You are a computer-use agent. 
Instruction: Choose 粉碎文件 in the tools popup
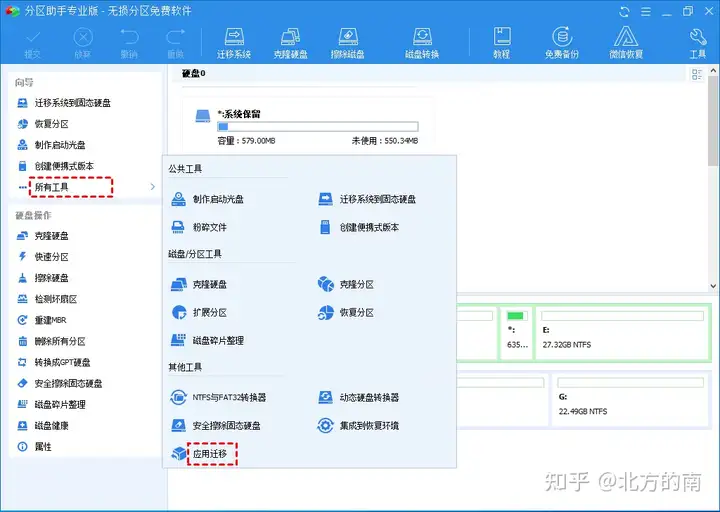[199, 227]
